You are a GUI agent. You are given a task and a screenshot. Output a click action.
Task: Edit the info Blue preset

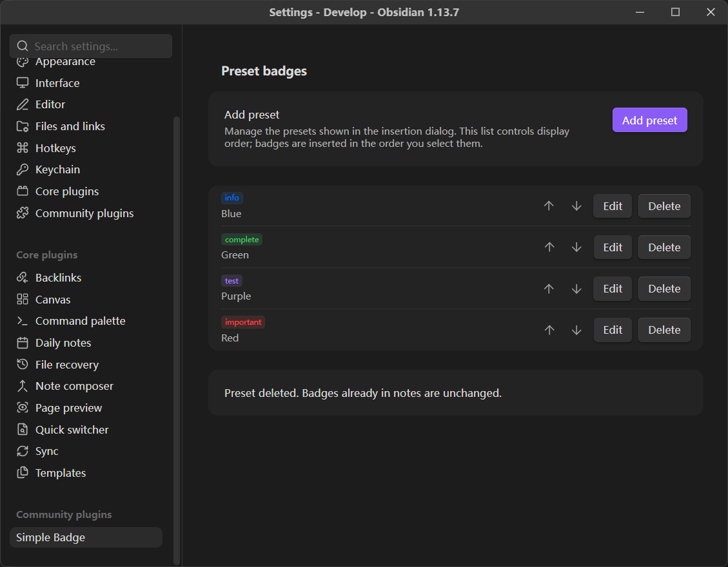pos(613,206)
